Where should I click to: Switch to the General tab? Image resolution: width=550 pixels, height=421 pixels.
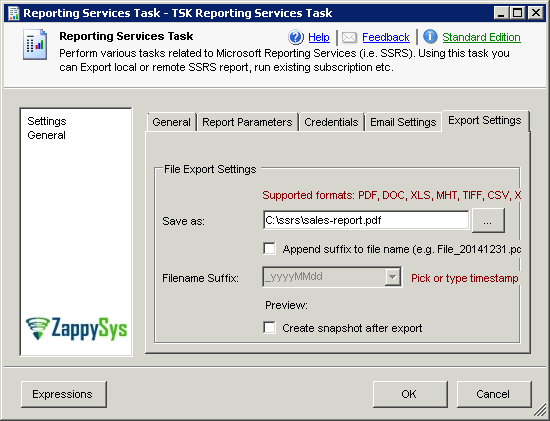coord(172,122)
